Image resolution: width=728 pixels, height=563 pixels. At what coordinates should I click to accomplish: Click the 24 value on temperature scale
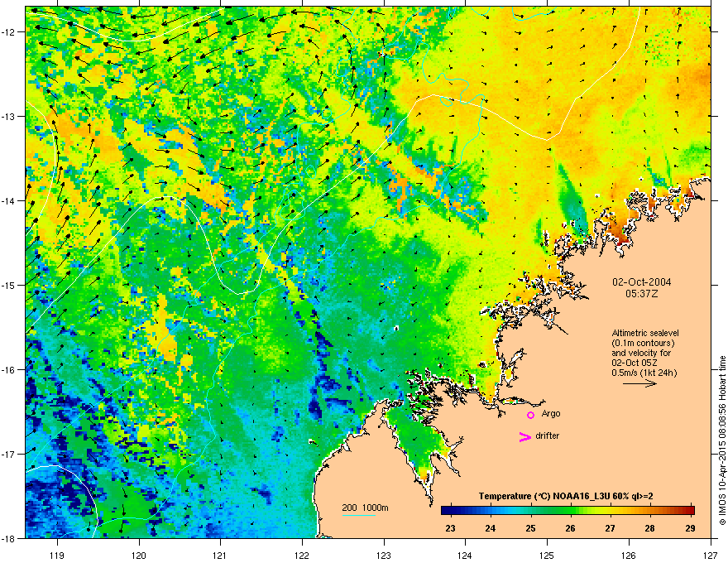490,528
